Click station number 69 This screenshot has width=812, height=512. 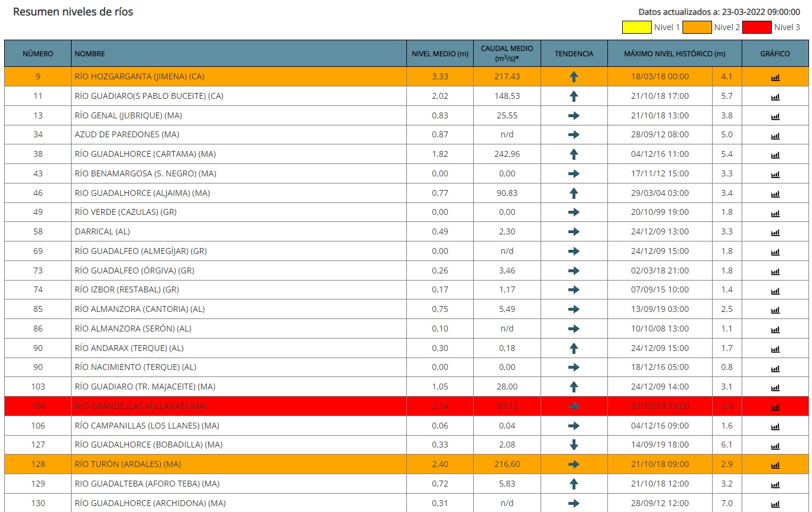click(x=38, y=251)
